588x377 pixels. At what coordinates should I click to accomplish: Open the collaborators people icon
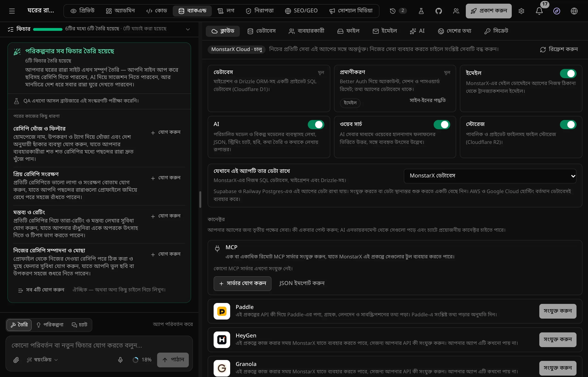[x=456, y=11]
